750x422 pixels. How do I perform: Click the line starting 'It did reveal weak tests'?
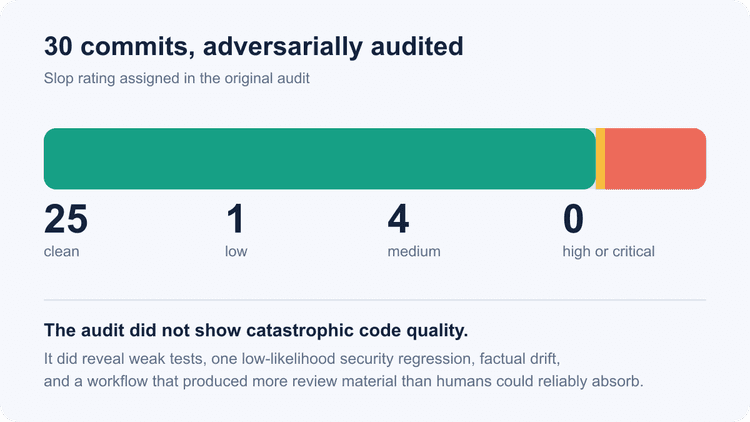pyautogui.click(x=302, y=358)
